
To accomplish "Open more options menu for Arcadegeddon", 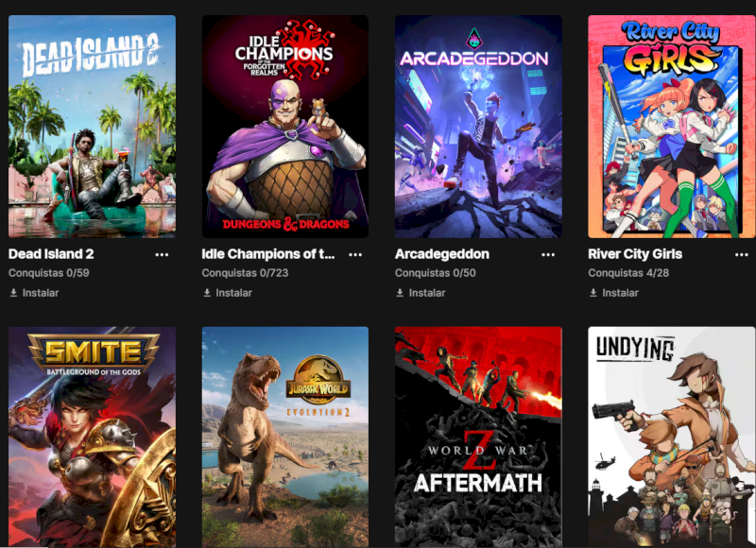I will [548, 254].
